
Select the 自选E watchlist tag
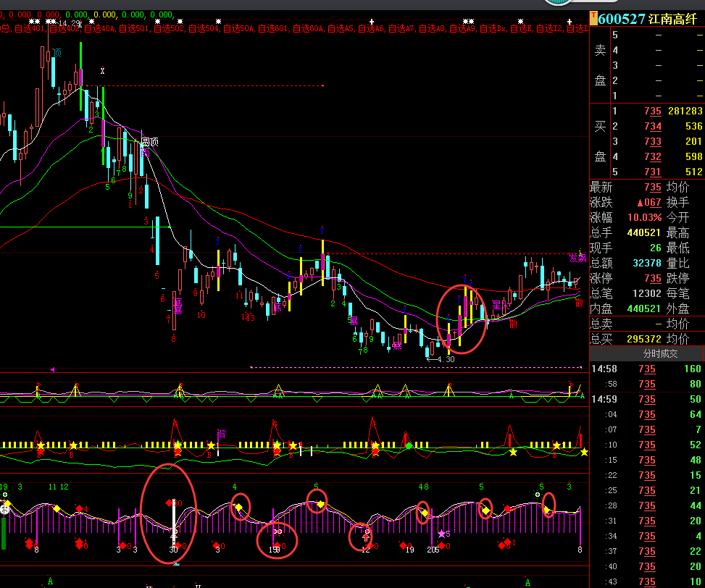[x=521, y=29]
